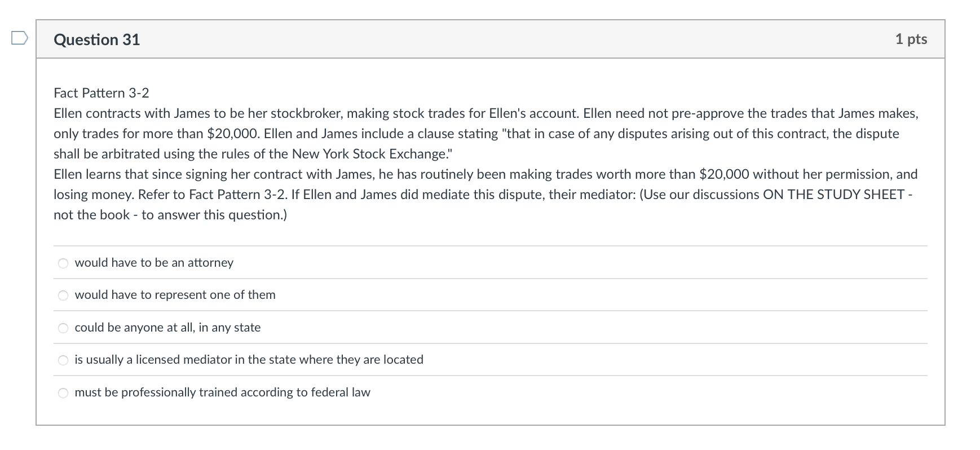Click the gray Question 31 header bar center
The width and height of the screenshot is (980, 450).
tap(490, 39)
